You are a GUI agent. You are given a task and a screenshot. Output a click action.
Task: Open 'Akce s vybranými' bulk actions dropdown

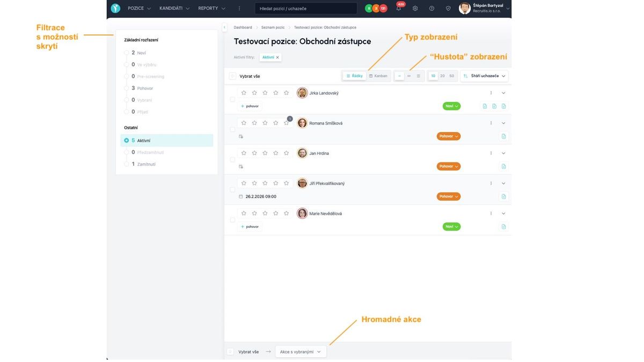point(301,352)
